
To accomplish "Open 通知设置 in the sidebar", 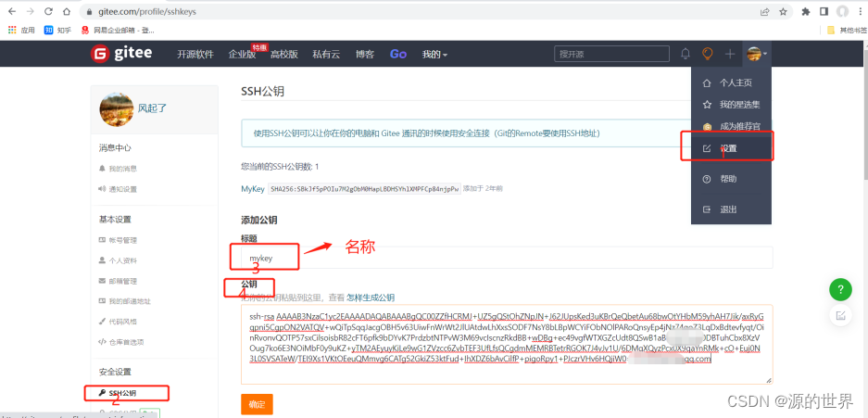I will tap(118, 189).
